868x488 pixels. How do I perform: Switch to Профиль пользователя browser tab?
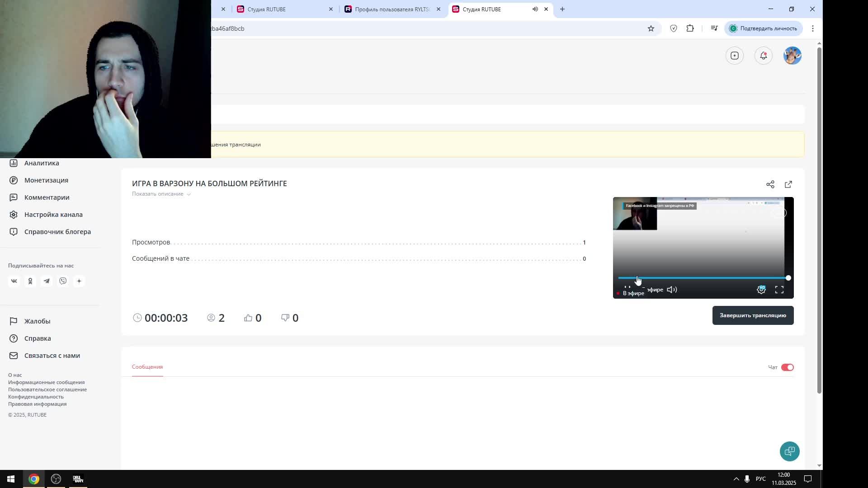click(x=392, y=9)
